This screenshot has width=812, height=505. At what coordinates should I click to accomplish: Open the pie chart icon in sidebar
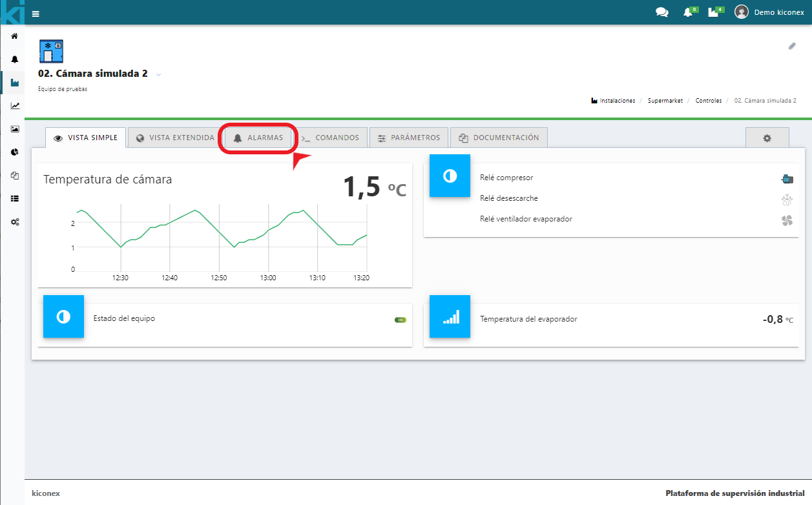tap(14, 152)
